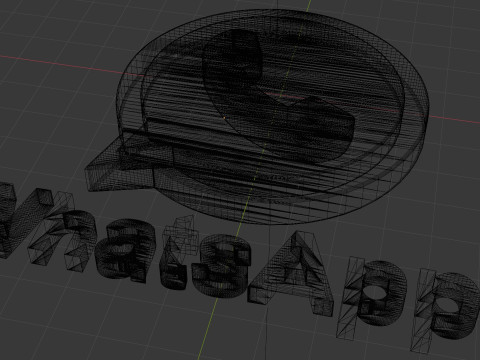Click the lowercase s wireframe letter
The height and width of the screenshot is (360, 480).
222,266
